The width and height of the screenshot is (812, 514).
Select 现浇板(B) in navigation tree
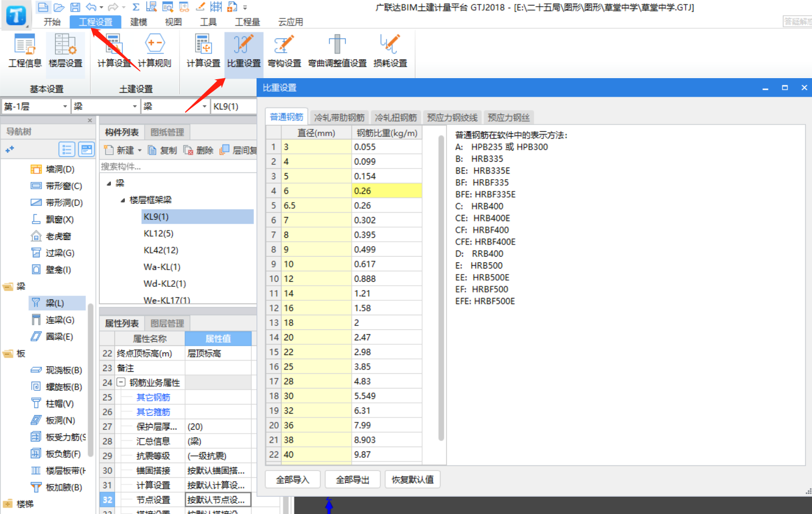point(56,370)
